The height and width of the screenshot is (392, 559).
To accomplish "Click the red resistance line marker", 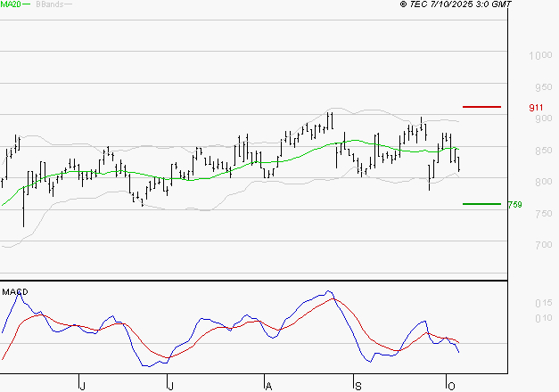I will pos(481,107).
